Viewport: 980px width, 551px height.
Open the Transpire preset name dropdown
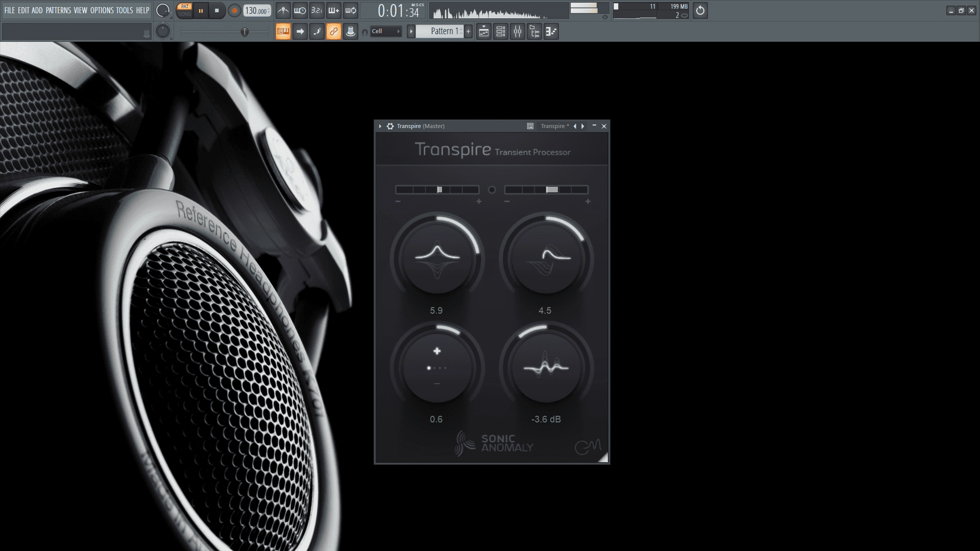tap(554, 126)
